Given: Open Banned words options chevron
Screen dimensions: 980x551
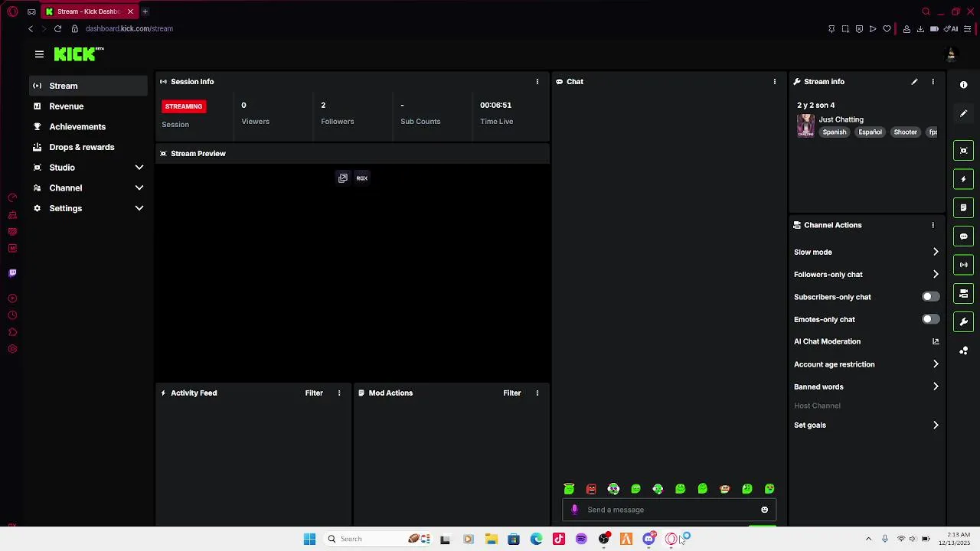Looking at the screenshot, I should [x=936, y=386].
